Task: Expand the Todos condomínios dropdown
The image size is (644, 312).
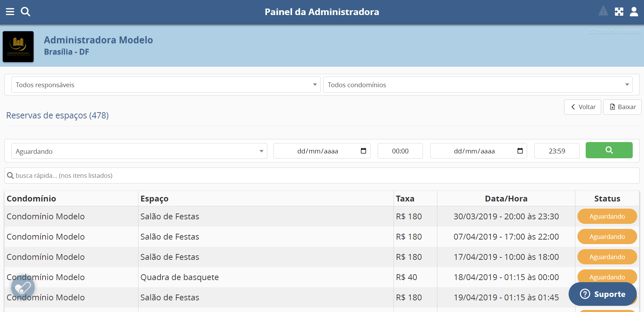Action: [478, 85]
